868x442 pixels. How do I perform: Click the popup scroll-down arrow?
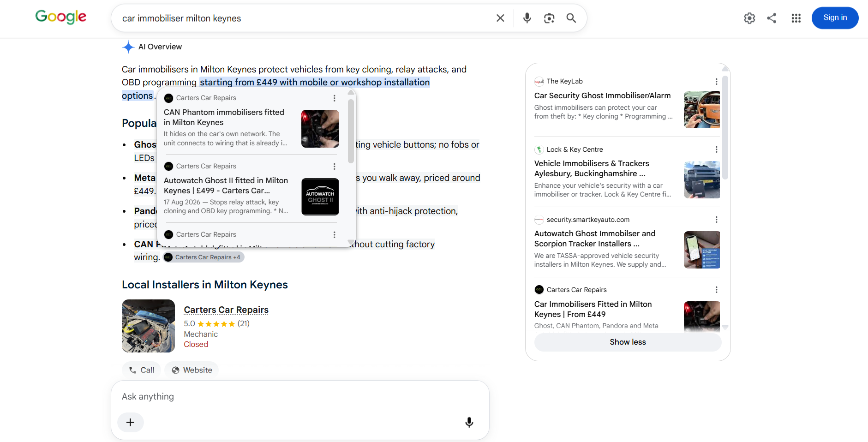click(x=351, y=243)
